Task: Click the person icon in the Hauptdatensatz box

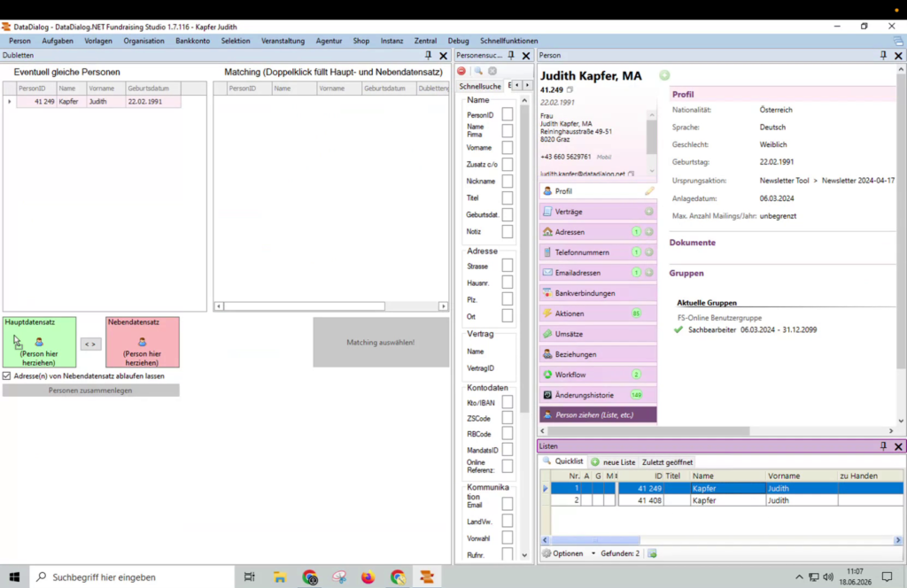Action: click(x=39, y=342)
